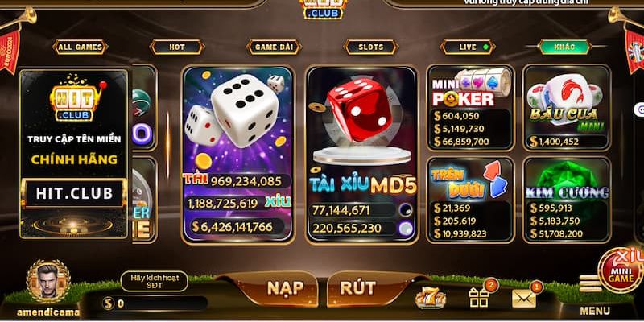Select the KHÁC tab
Image resolution: width=644 pixels, height=322 pixels.
(565, 47)
